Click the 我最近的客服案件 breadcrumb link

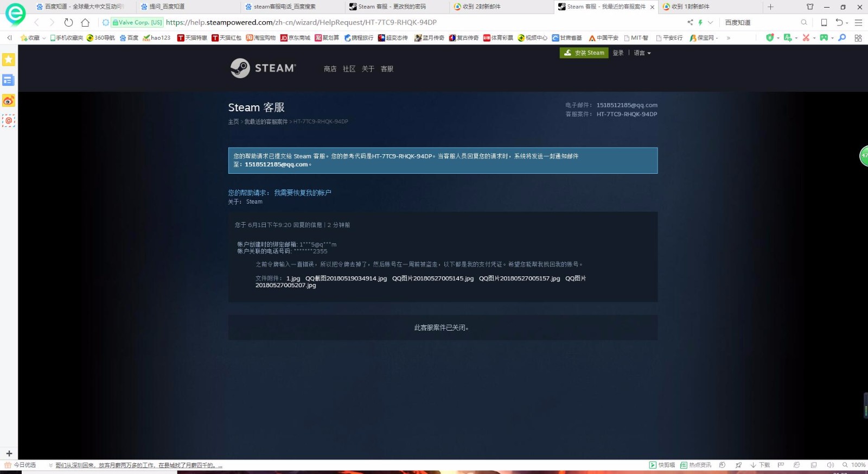pyautogui.click(x=266, y=122)
